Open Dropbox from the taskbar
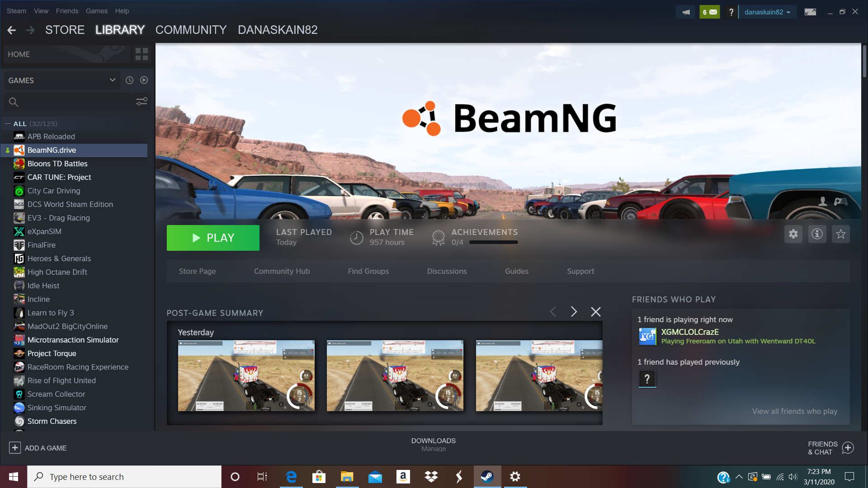The height and width of the screenshot is (488, 868). pyautogui.click(x=431, y=477)
